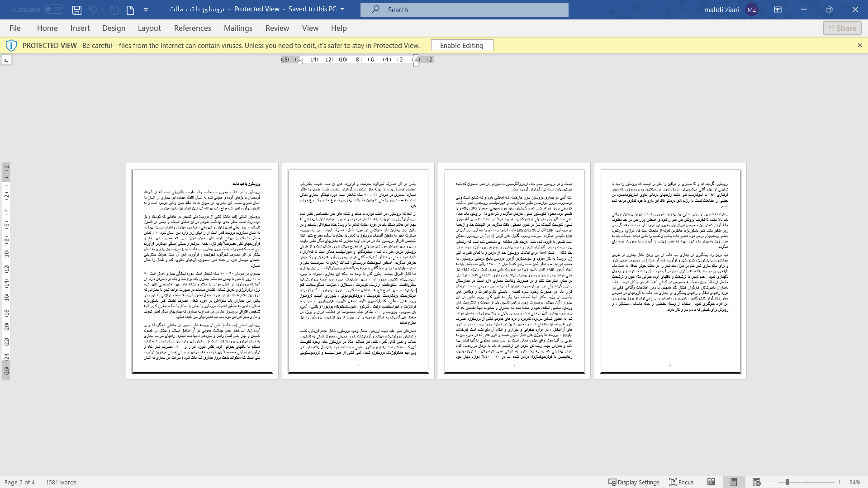
Task: Restore down the Word window
Action: click(829, 9)
